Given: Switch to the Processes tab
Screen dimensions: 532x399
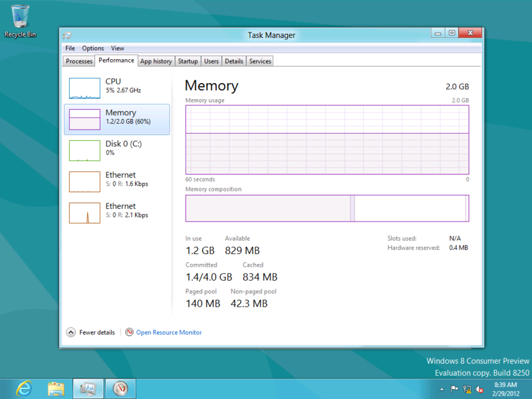Looking at the screenshot, I should tap(78, 61).
